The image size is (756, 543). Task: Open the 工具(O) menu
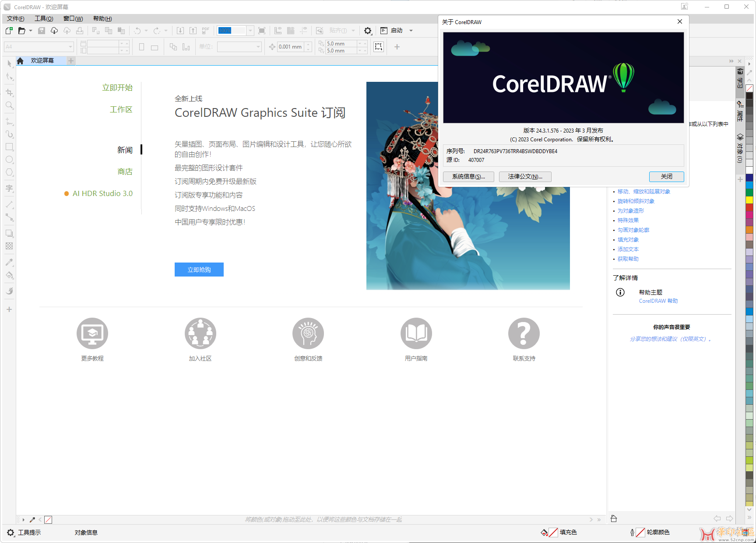point(44,18)
